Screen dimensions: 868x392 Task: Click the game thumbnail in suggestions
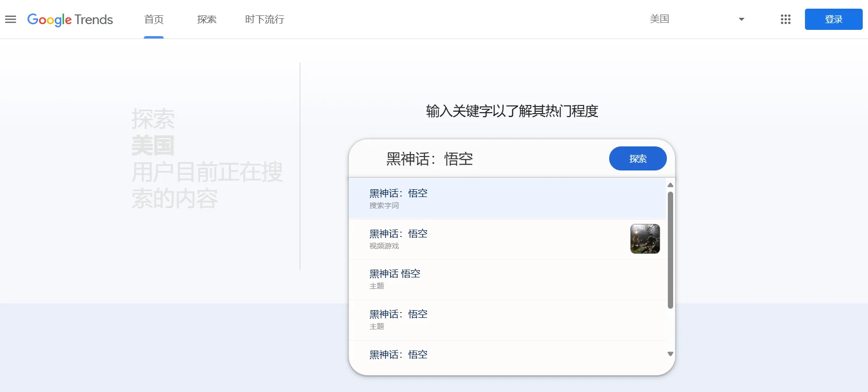coord(645,238)
